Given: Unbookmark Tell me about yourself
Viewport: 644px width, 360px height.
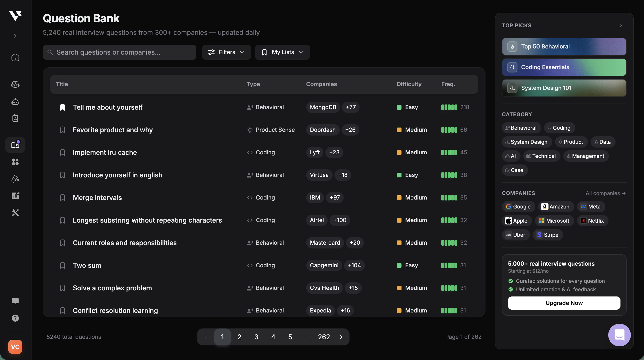Looking at the screenshot, I should [x=63, y=107].
